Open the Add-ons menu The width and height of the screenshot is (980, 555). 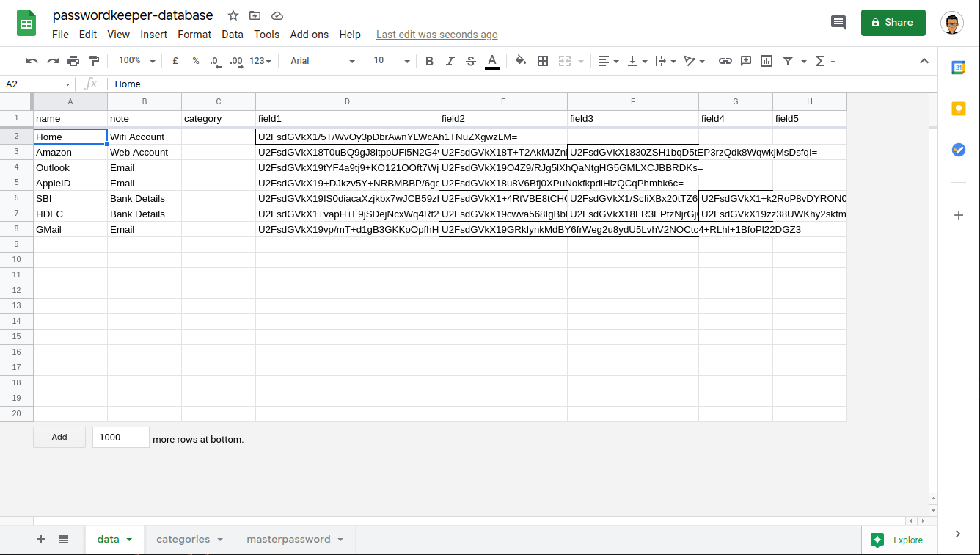309,35
